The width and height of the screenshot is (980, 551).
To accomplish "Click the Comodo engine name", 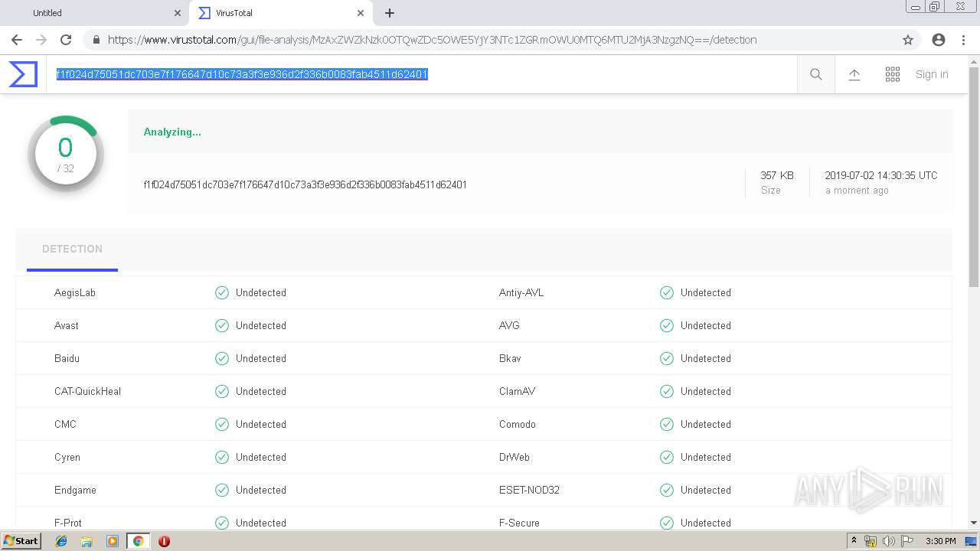I will pos(518,424).
